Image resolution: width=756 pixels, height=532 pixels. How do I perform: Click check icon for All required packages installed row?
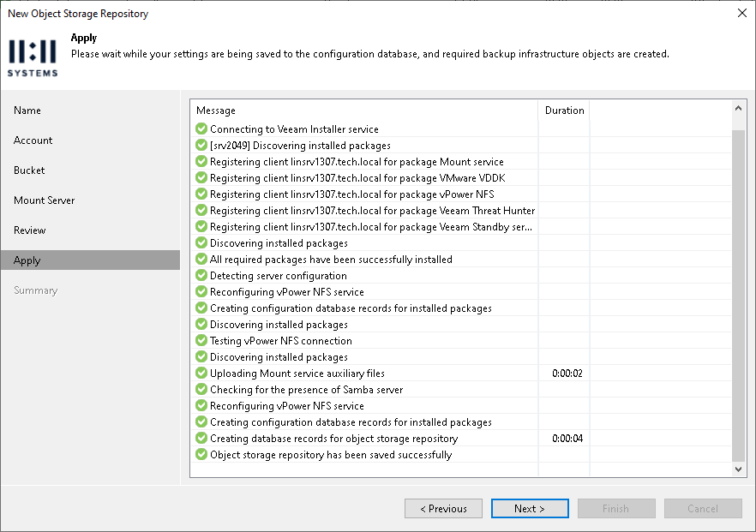pyautogui.click(x=201, y=260)
